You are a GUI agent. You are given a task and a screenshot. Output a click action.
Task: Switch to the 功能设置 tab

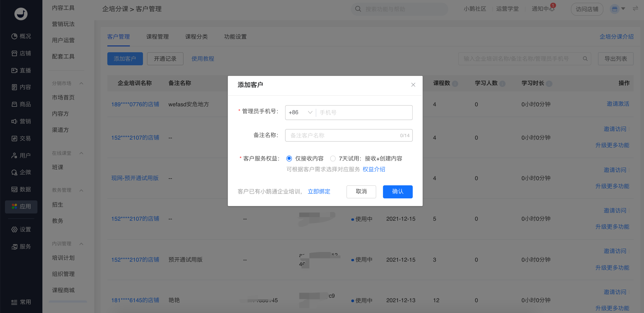tap(235, 37)
